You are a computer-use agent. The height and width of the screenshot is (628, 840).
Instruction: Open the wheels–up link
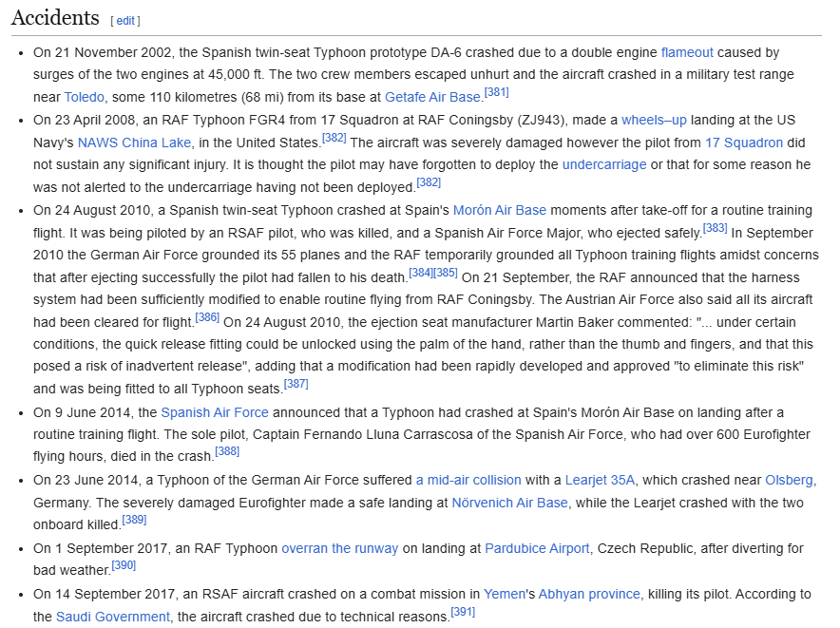654,120
